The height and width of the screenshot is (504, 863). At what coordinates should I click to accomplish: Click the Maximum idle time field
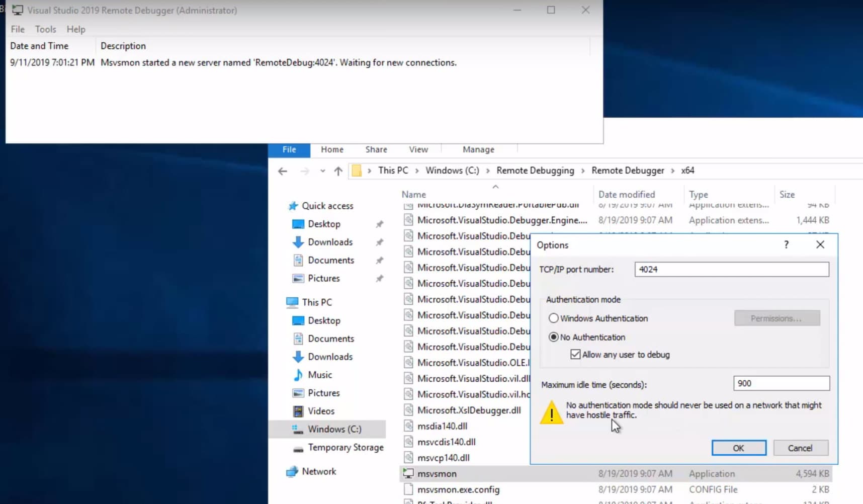(781, 383)
